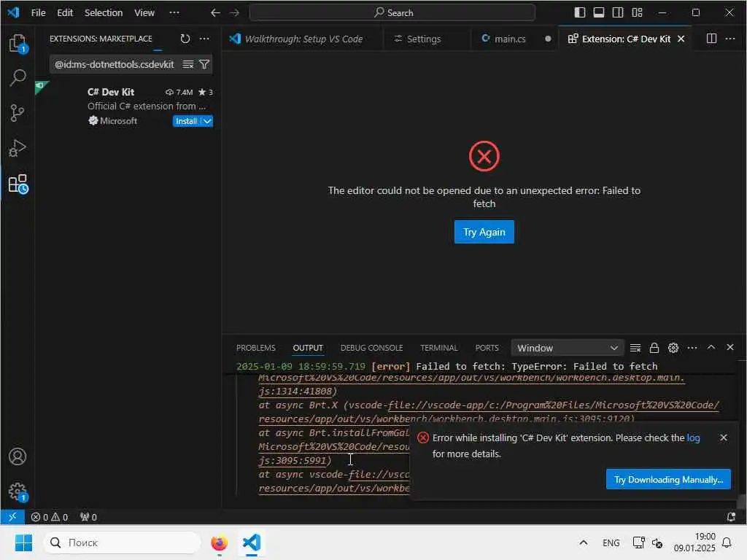Screen dimensions: 747x560
Task: Open the Selection menu
Action: (104, 13)
